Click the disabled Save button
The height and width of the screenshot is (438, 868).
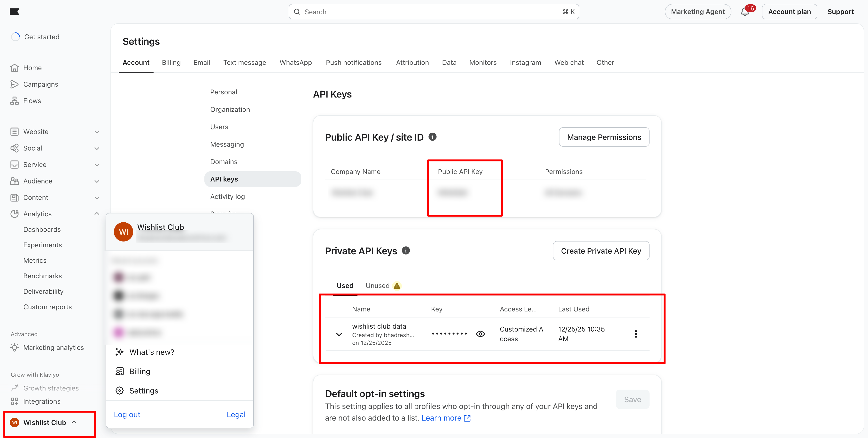point(632,400)
